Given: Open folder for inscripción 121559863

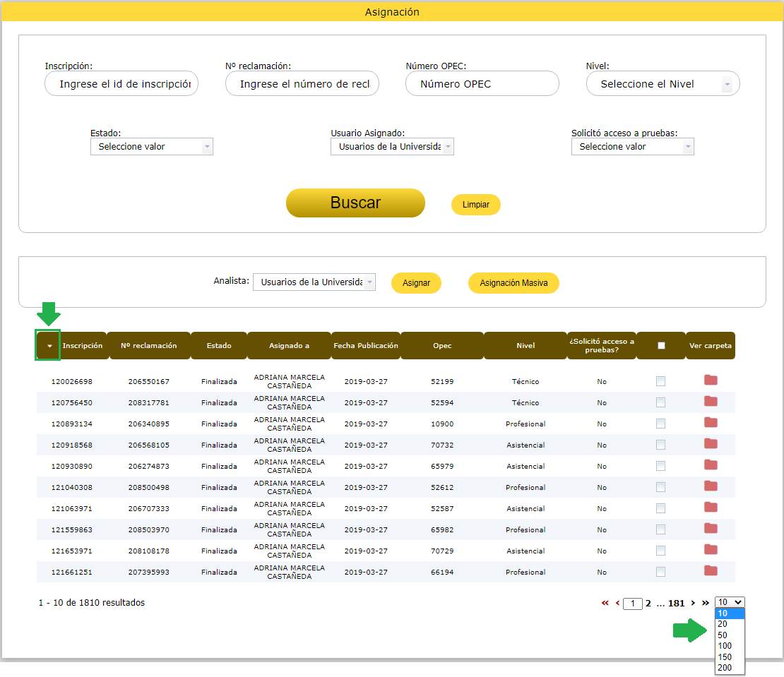Looking at the screenshot, I should click(x=711, y=529).
